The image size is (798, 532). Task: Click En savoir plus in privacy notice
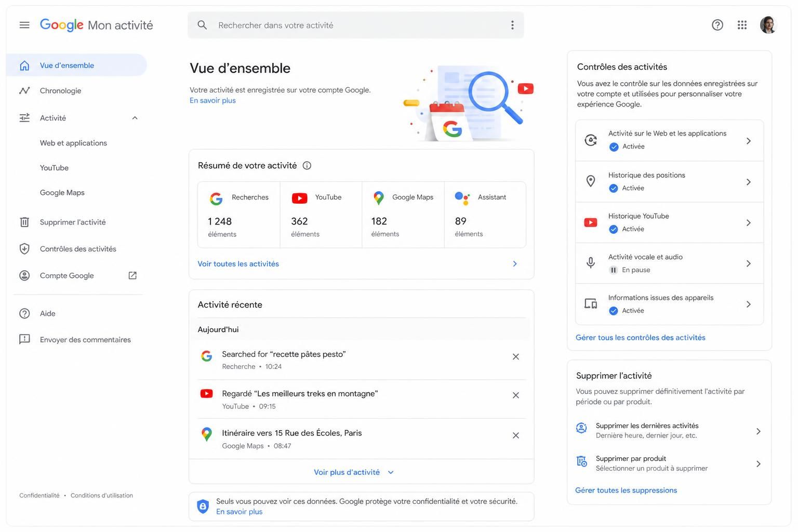[239, 512]
